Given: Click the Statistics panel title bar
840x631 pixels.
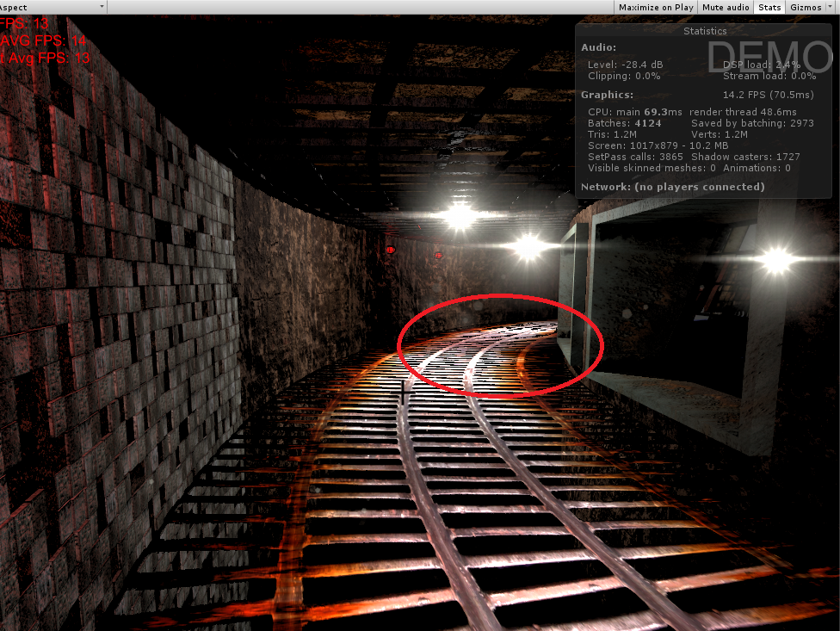Looking at the screenshot, I should (705, 31).
